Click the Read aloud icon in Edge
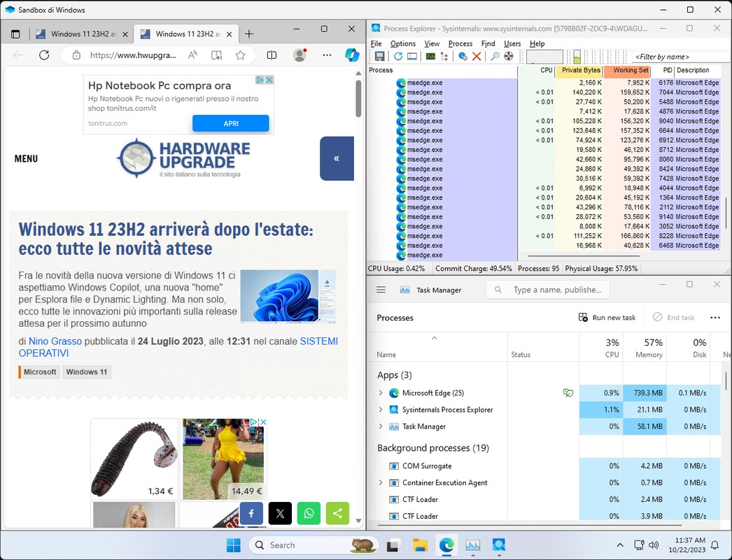The image size is (732, 560). (192, 55)
